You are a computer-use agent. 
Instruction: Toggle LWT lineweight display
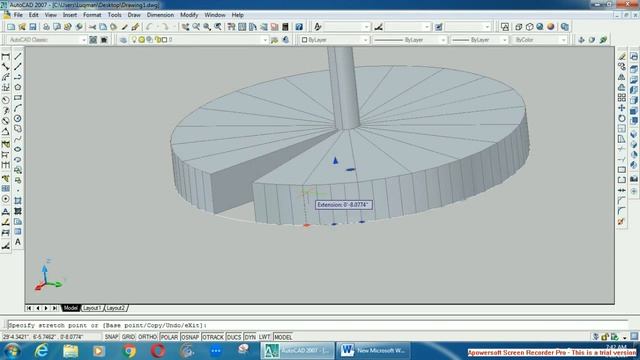(x=264, y=337)
